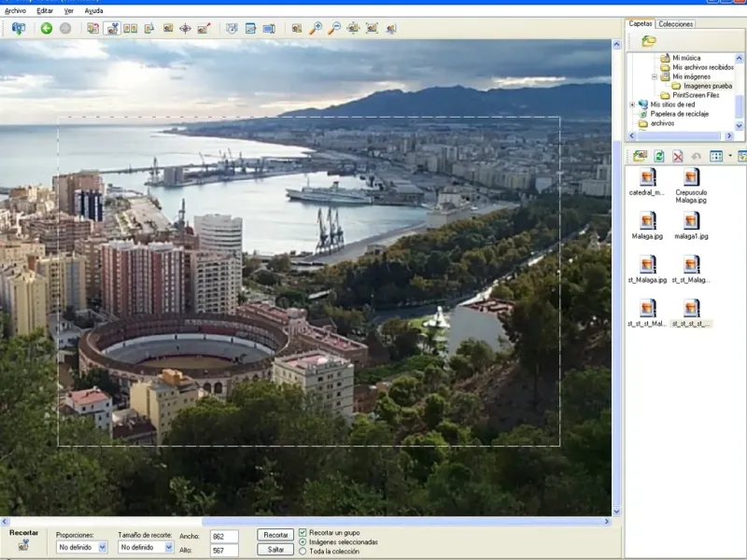Click the green back arrow in toolbar
The width and height of the screenshot is (747, 560).
click(x=46, y=29)
